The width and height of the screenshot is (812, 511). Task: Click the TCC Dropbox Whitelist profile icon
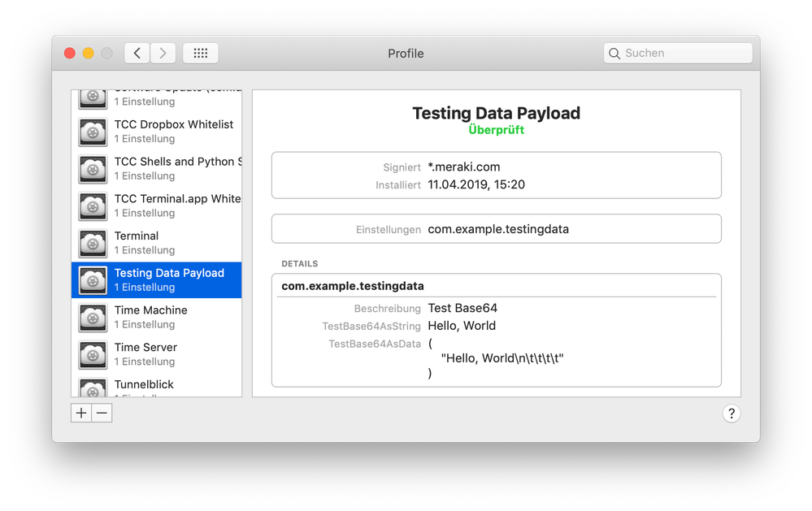[93, 132]
